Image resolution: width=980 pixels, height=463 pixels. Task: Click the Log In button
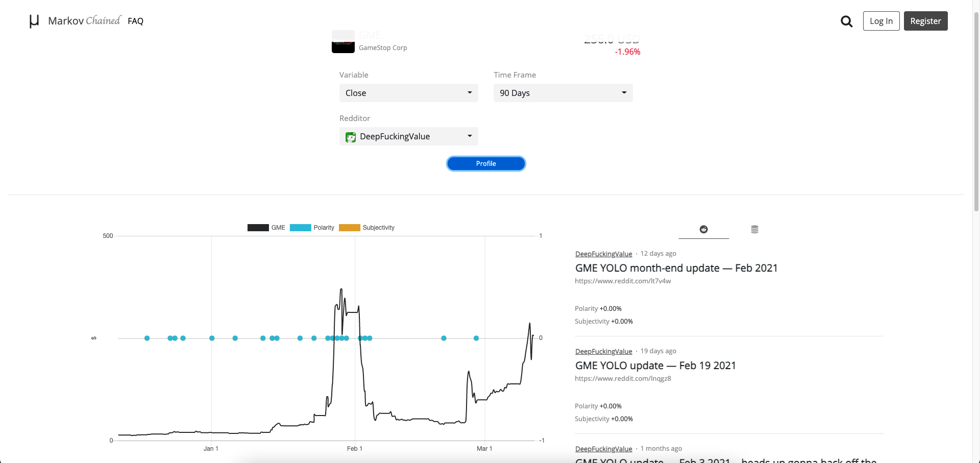[881, 21]
